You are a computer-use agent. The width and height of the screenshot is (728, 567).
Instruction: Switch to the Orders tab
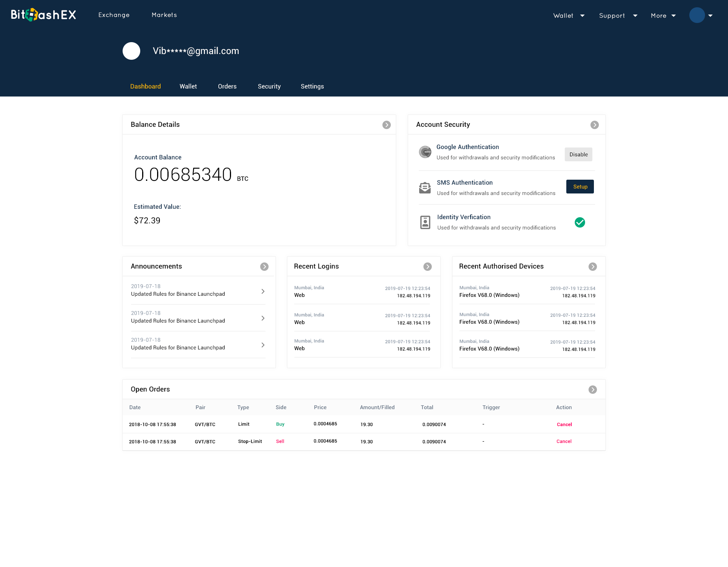point(227,87)
